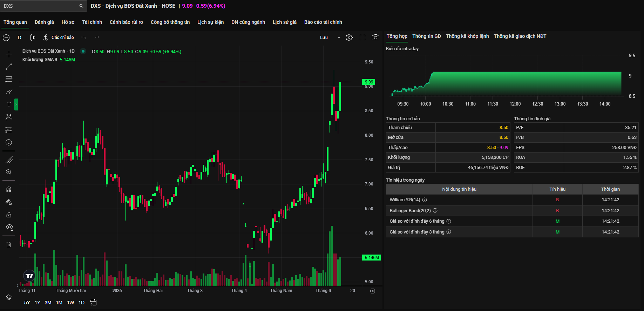The height and width of the screenshot is (311, 644).
Task: Collapse the chart scroll arrow at bottom left
Action: [18, 285]
